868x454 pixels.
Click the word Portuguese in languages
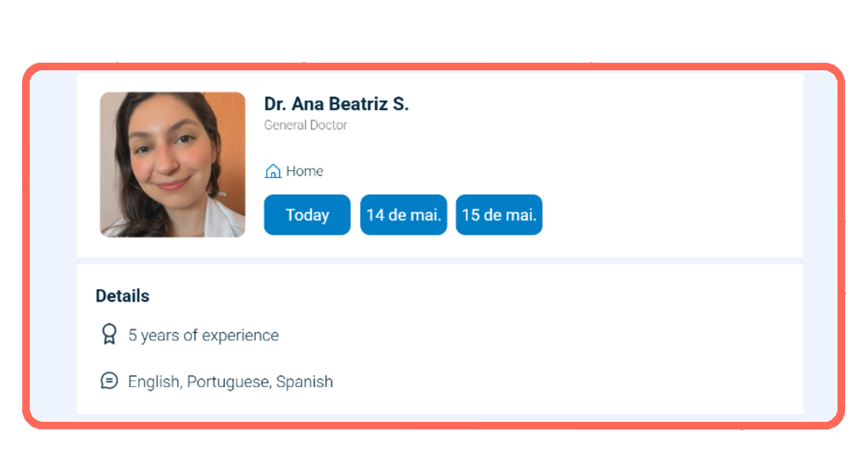pyautogui.click(x=229, y=382)
